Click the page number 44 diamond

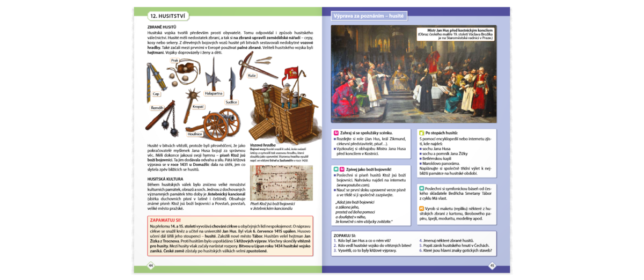click(151, 266)
